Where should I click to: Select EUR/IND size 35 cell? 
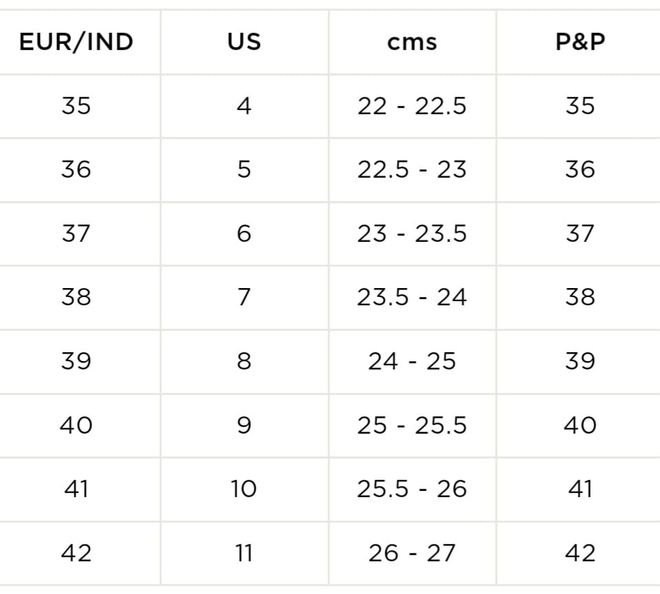(76, 106)
